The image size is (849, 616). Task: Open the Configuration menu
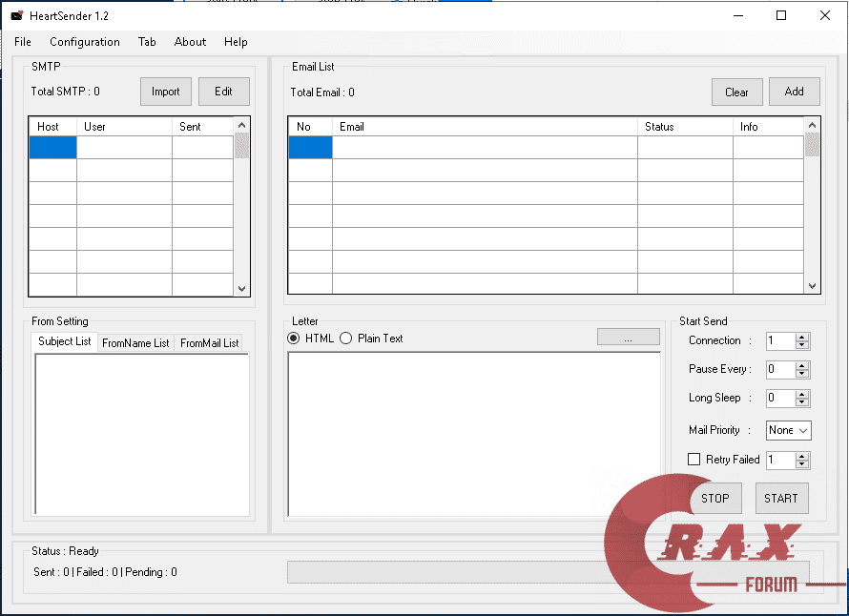85,42
